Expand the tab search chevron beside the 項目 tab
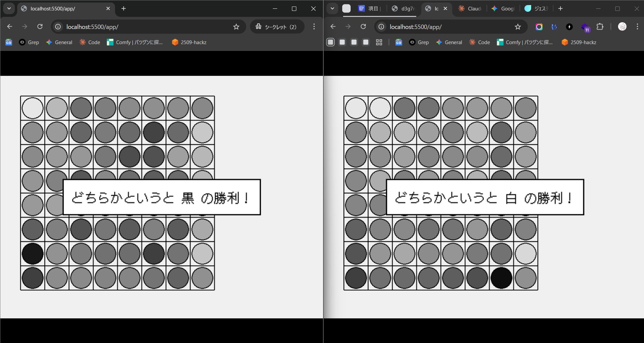The image size is (644, 343). click(332, 8)
